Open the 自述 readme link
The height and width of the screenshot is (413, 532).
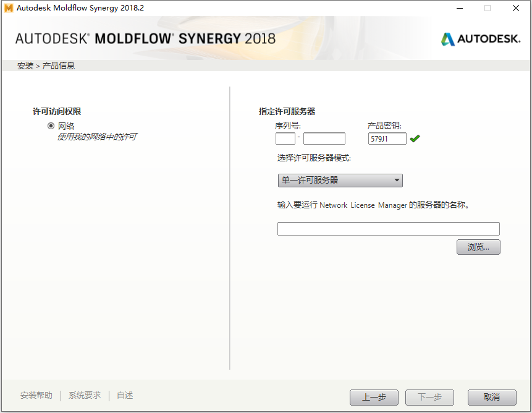pos(125,395)
